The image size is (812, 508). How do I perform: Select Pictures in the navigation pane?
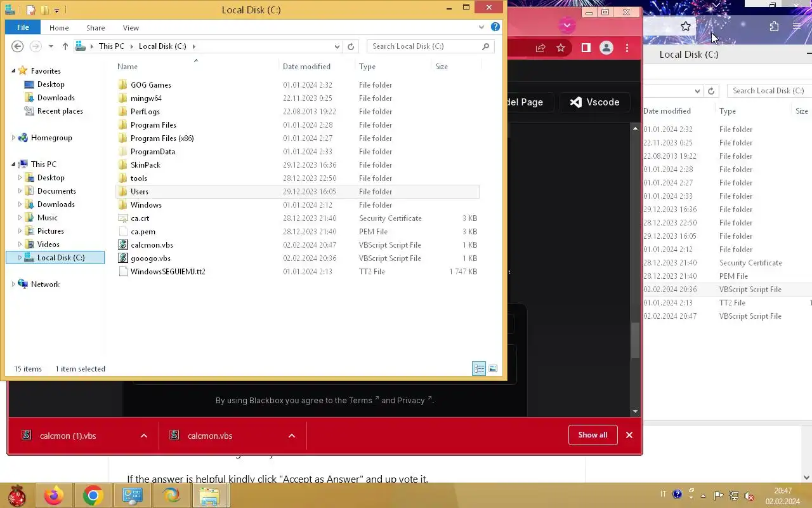tap(50, 231)
